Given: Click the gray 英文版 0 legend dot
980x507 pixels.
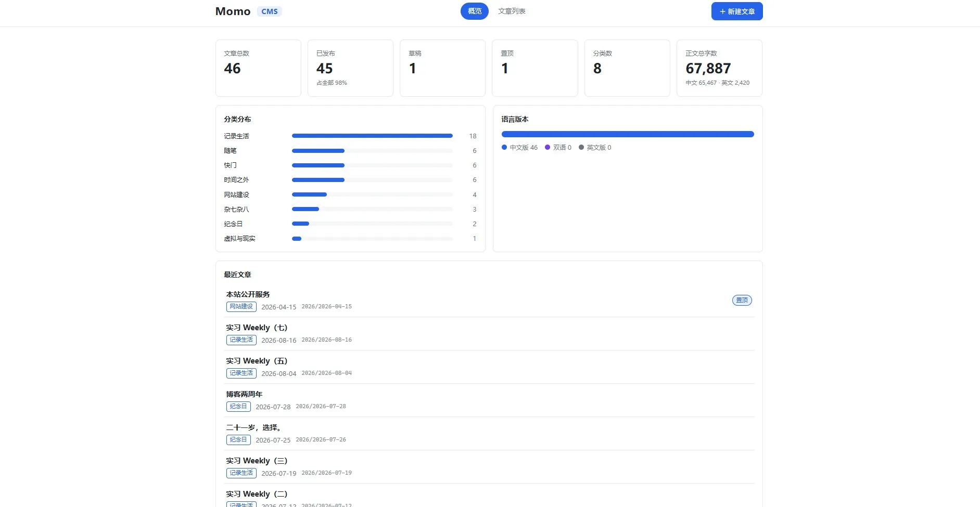Looking at the screenshot, I should tap(581, 147).
